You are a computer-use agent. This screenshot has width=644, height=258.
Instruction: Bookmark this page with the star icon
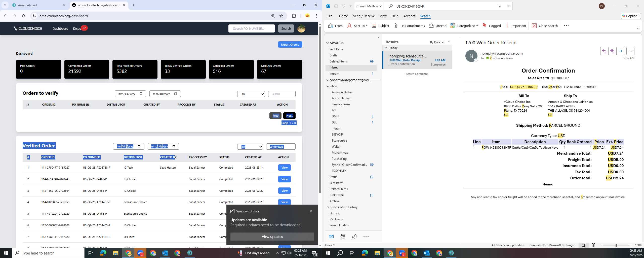[281, 16]
